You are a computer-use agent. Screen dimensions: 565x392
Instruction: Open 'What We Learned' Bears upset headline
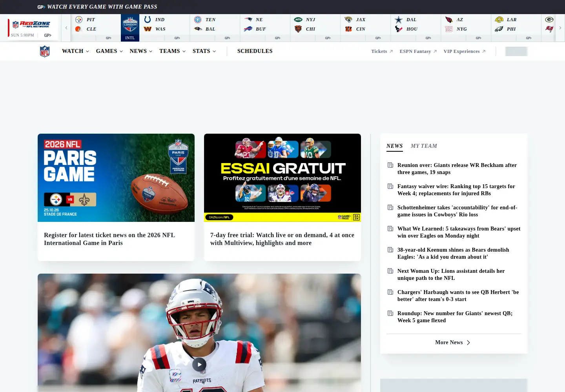click(459, 232)
